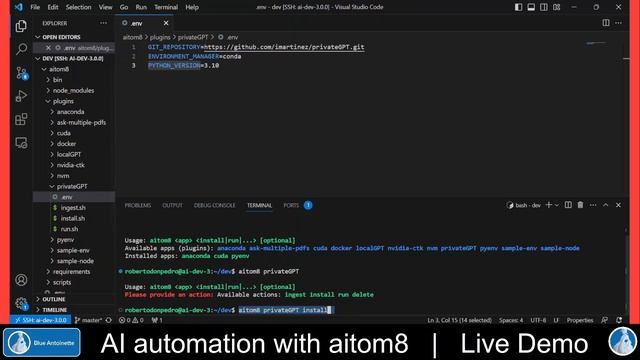Open Customize Layout icon

[x=556, y=7]
